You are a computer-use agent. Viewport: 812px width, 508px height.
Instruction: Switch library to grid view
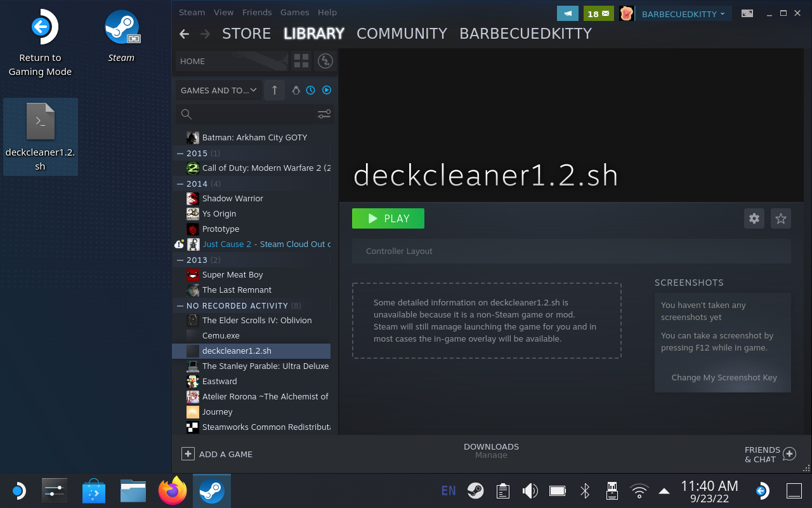(x=301, y=61)
